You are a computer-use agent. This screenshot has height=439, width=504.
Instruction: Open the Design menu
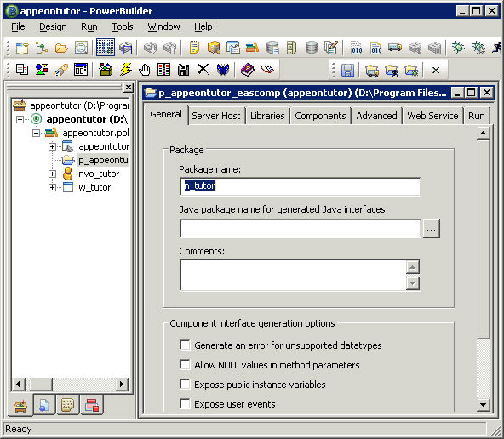pyautogui.click(x=53, y=26)
